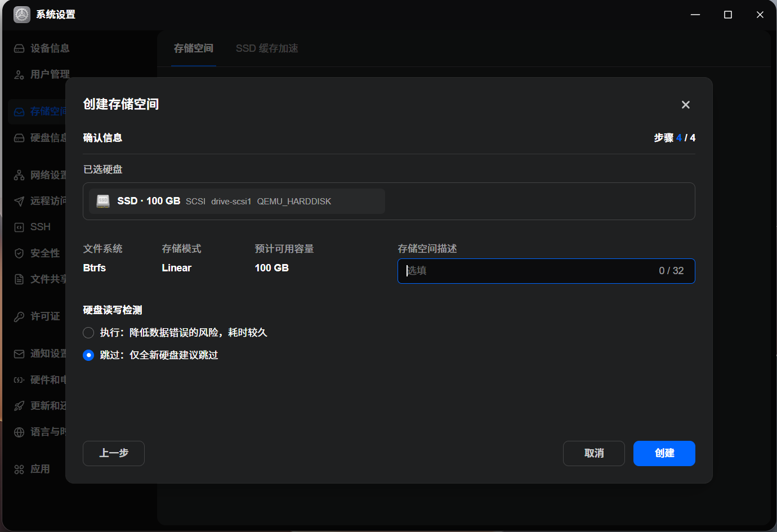Click the 存储空间描述 input field
The image size is (777, 532).
pos(546,271)
